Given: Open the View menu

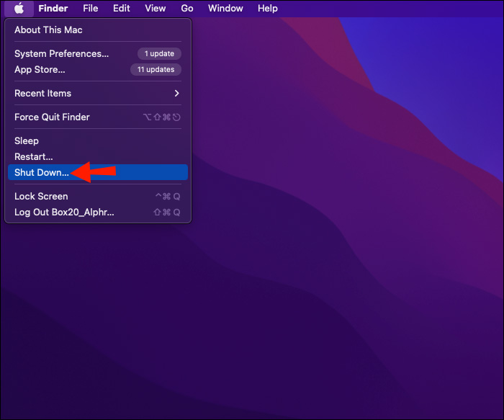Looking at the screenshot, I should (x=156, y=9).
